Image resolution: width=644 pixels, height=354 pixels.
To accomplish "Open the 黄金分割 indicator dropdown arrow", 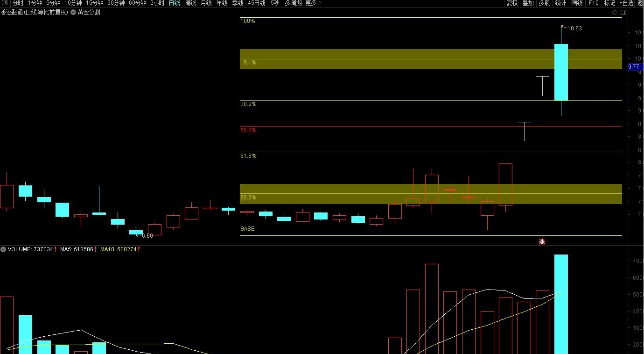I will pyautogui.click(x=73, y=13).
